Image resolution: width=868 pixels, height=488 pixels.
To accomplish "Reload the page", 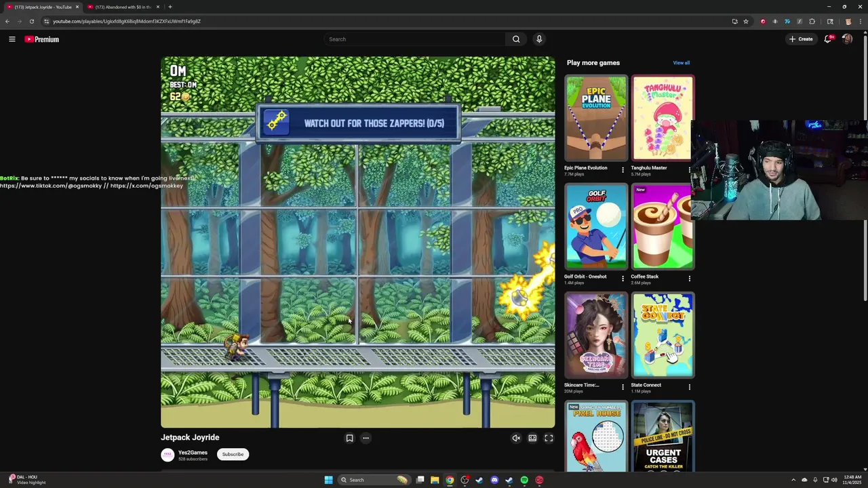I will (x=31, y=21).
